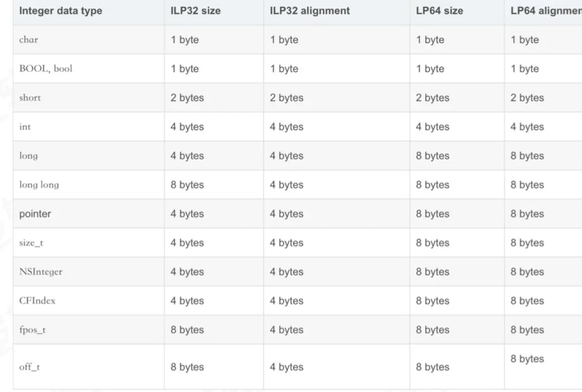Select LP64 size value for pointer

(433, 214)
